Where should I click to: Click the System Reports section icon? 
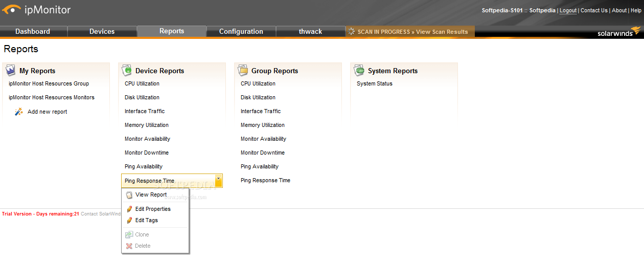click(358, 70)
